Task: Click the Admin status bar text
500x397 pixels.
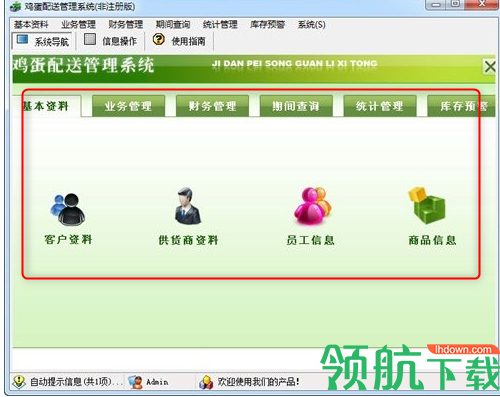Action: pos(157,382)
